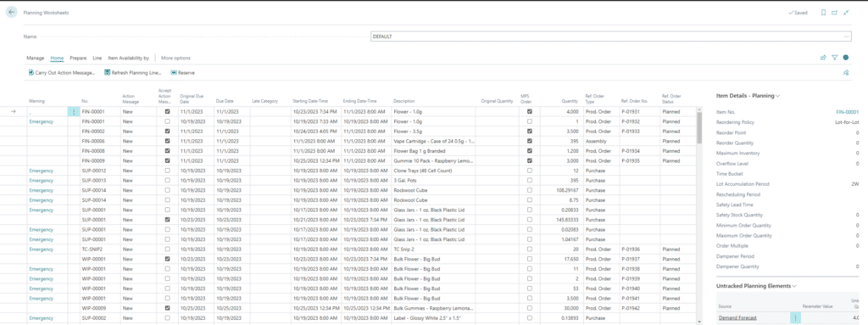
Task: Open the lookup dots in Name field
Action: point(847,36)
